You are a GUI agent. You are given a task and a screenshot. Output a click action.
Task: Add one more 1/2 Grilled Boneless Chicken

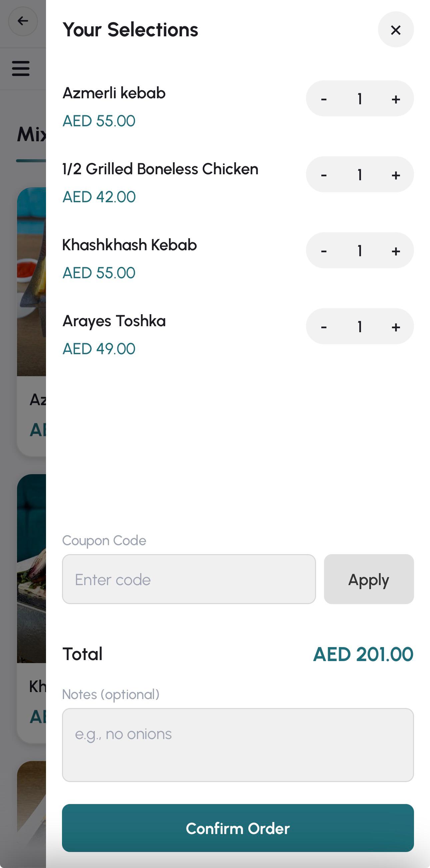396,175
